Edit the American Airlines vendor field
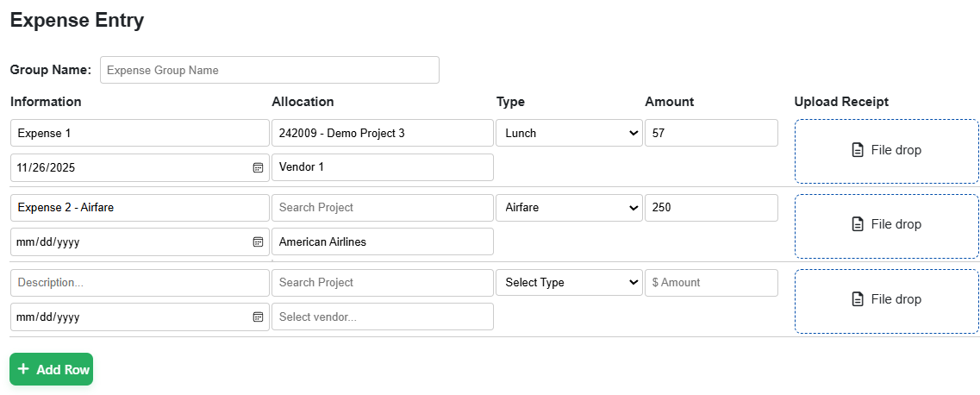Image resolution: width=980 pixels, height=395 pixels. click(383, 241)
